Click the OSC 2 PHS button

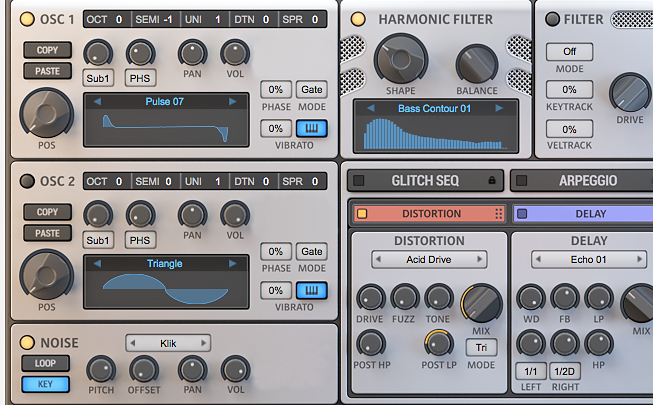[x=140, y=240]
